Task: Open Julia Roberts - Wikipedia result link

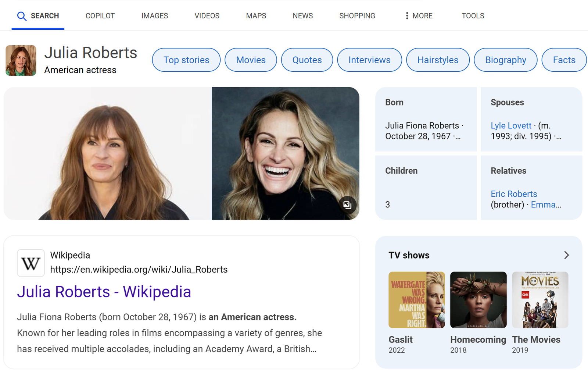Action: pos(104,292)
